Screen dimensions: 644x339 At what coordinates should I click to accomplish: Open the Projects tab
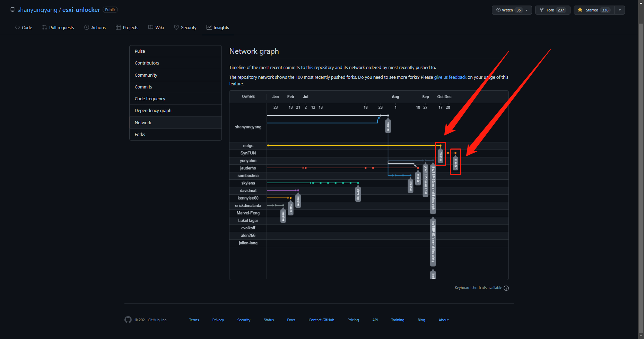pyautogui.click(x=127, y=27)
